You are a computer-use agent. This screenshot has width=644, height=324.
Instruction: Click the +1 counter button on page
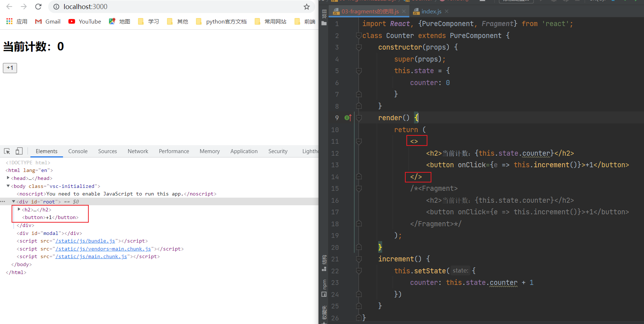point(10,68)
